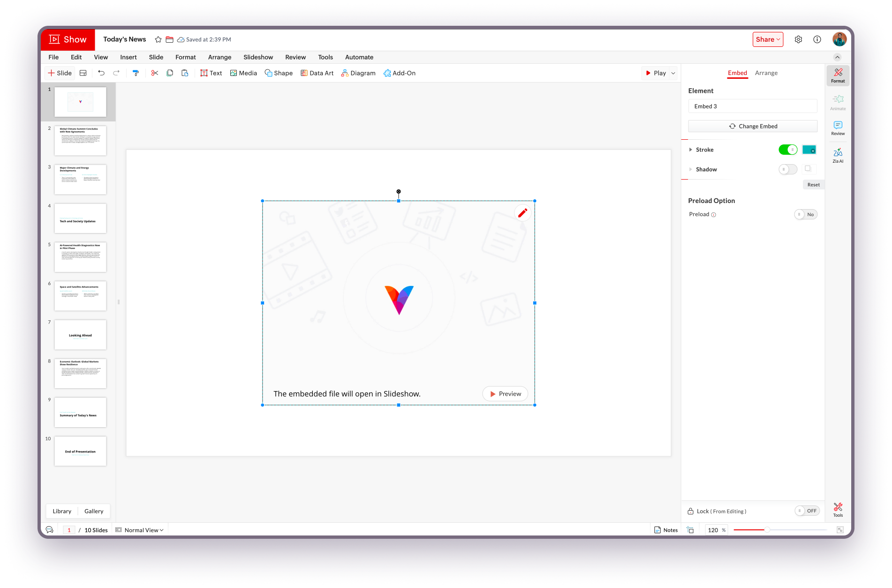The height and width of the screenshot is (588, 892).
Task: Cut the selected element
Action: (155, 73)
